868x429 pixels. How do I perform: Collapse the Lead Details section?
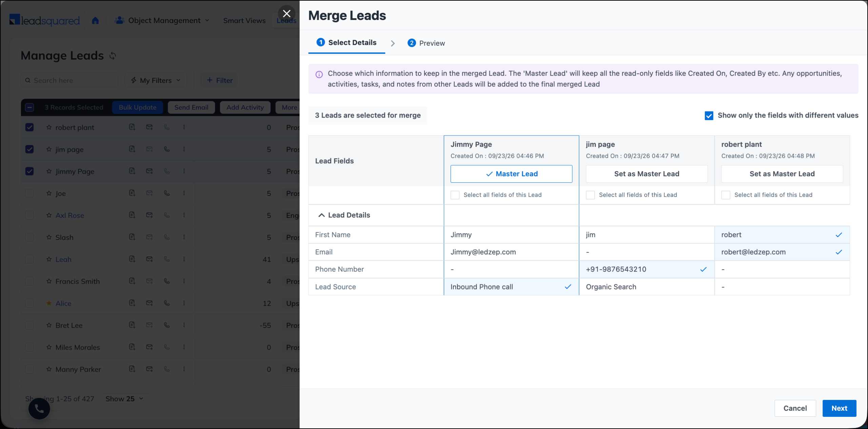321,215
